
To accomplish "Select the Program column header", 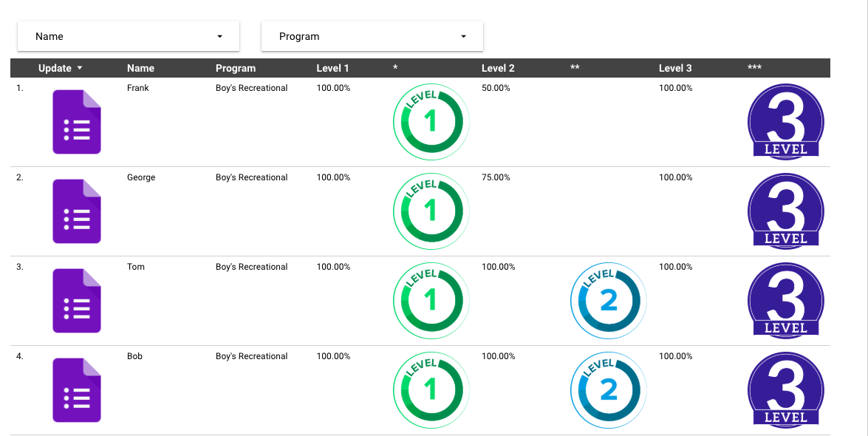I will point(236,68).
